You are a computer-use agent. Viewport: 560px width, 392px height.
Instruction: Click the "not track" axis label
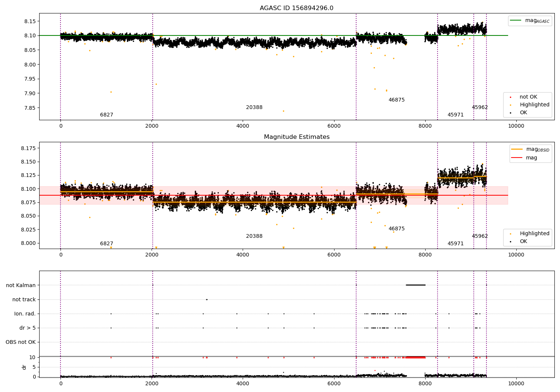[24, 299]
